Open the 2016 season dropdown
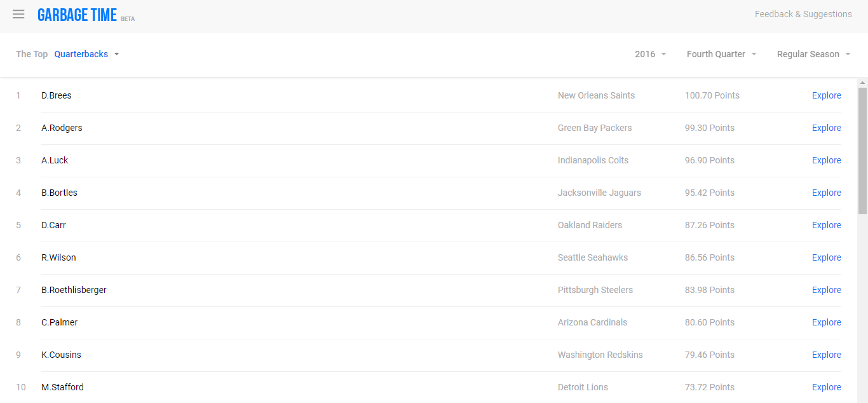868x403 pixels. [651, 54]
